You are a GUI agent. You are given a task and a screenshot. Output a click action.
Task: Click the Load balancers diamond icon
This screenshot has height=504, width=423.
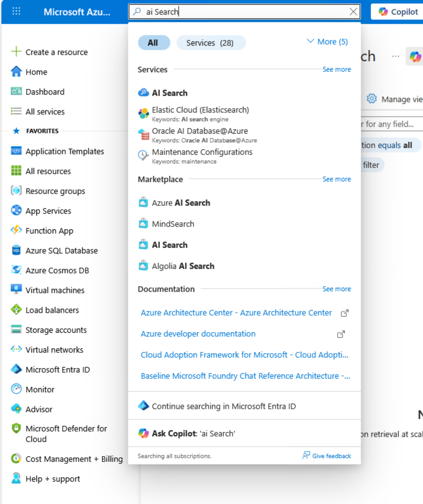[16, 310]
